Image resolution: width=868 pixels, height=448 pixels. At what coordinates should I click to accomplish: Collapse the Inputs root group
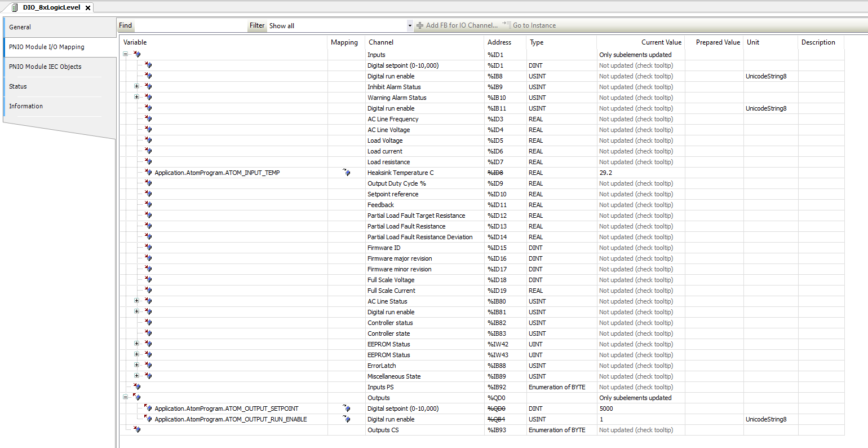[x=126, y=55]
